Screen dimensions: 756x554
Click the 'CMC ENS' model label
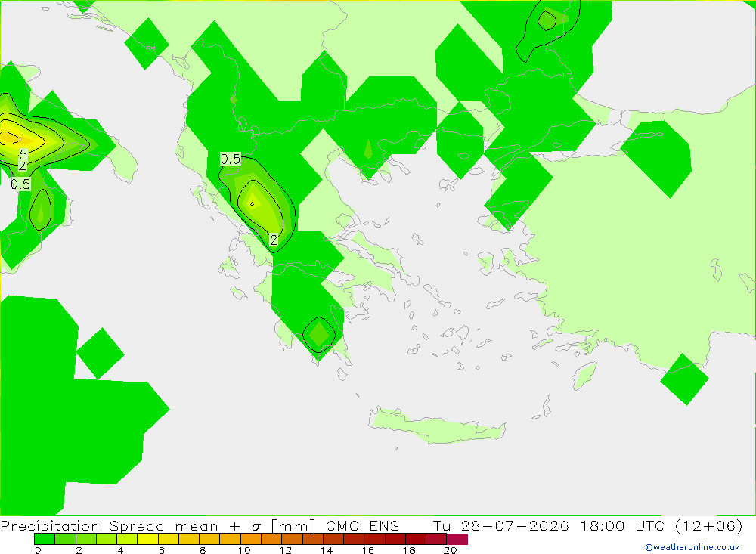pos(363,525)
